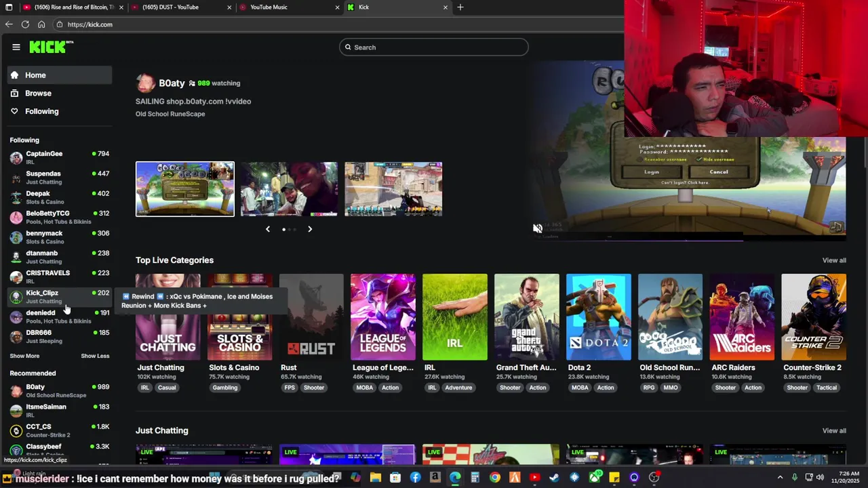Switch to DUST - YouTube tab
This screenshot has height=488, width=868.
point(181,7)
